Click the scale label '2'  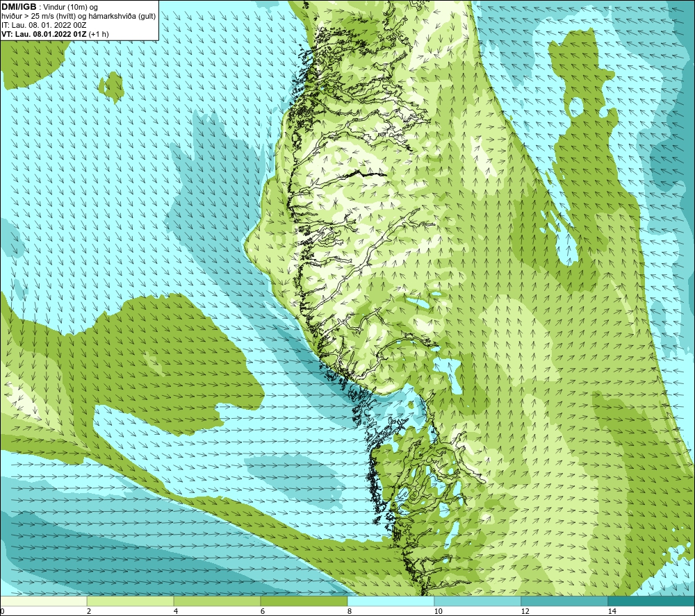coord(89,611)
